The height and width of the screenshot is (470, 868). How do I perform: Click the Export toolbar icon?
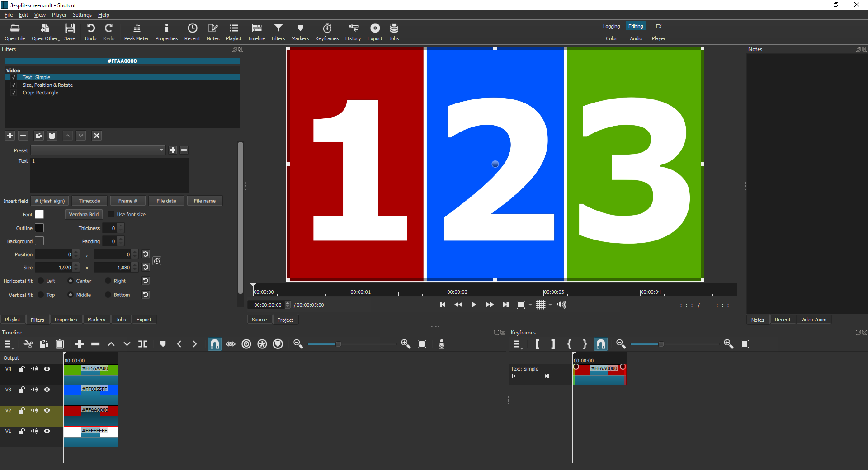[x=375, y=32]
